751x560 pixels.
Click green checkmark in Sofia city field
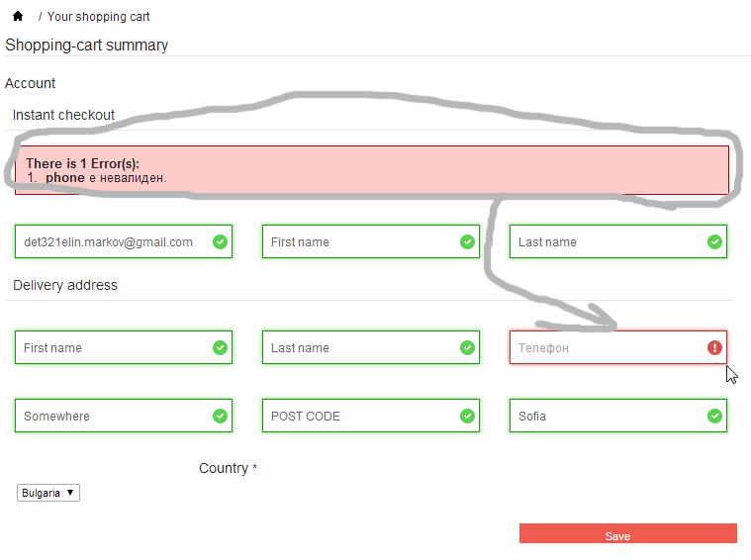714,416
